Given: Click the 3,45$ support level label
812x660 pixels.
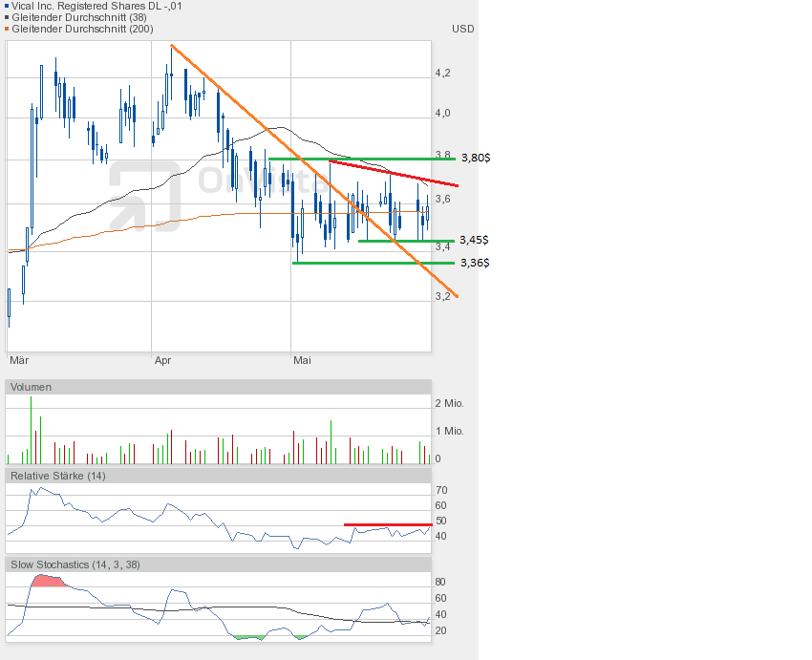Looking at the screenshot, I should [x=474, y=240].
